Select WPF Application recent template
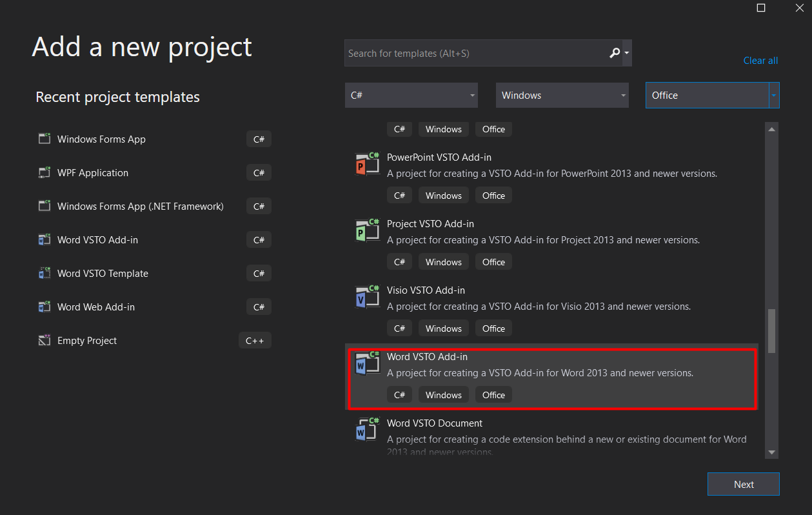This screenshot has height=515, width=812. [x=155, y=172]
